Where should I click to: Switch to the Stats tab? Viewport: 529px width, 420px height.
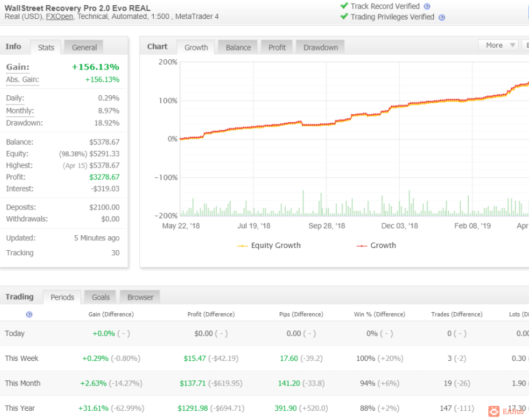pyautogui.click(x=46, y=48)
